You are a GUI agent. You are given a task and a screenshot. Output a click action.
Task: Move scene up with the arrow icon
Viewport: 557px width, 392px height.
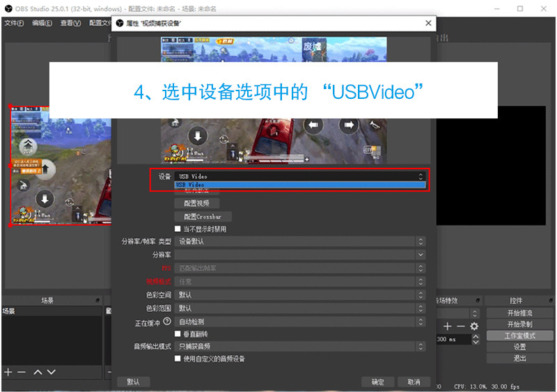pyautogui.click(x=38, y=372)
